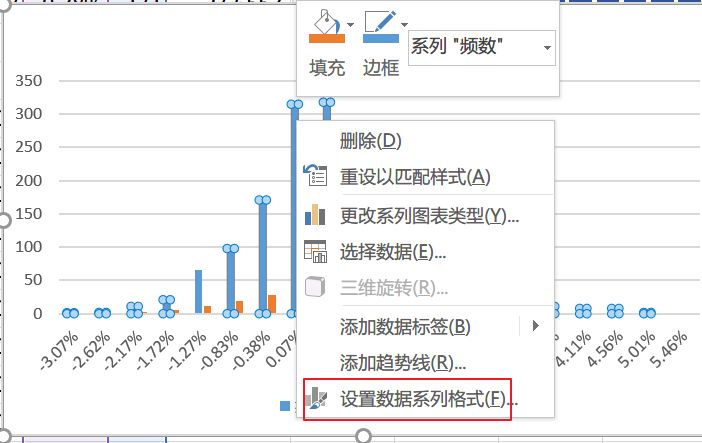Click 更改系列图表类型(Y)... entry

coord(429,214)
